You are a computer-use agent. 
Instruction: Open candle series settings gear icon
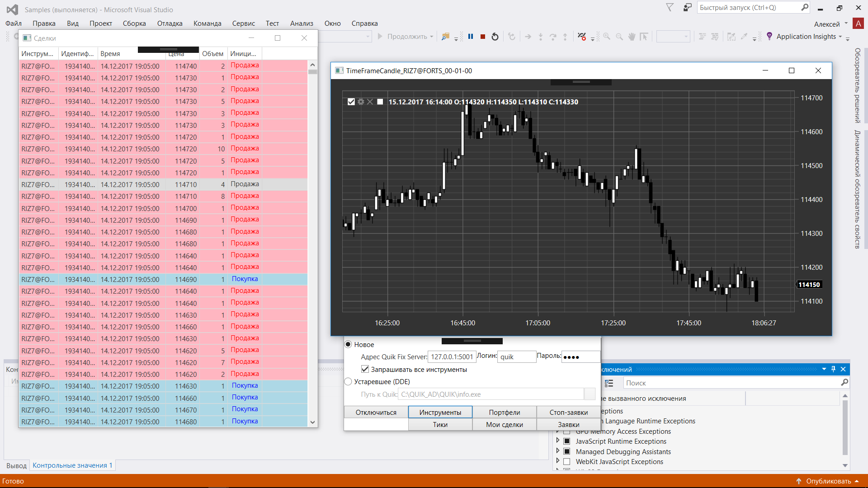pyautogui.click(x=361, y=102)
